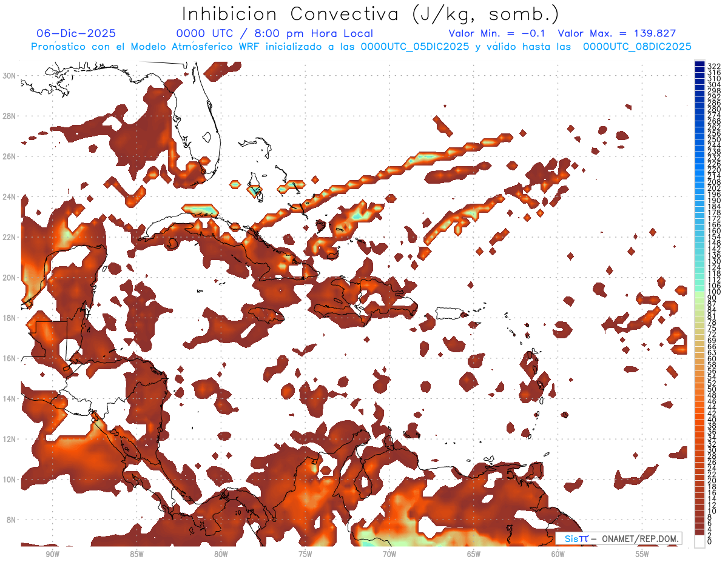
Task: Click the white 0 colorbar swatch
Action: point(699,541)
